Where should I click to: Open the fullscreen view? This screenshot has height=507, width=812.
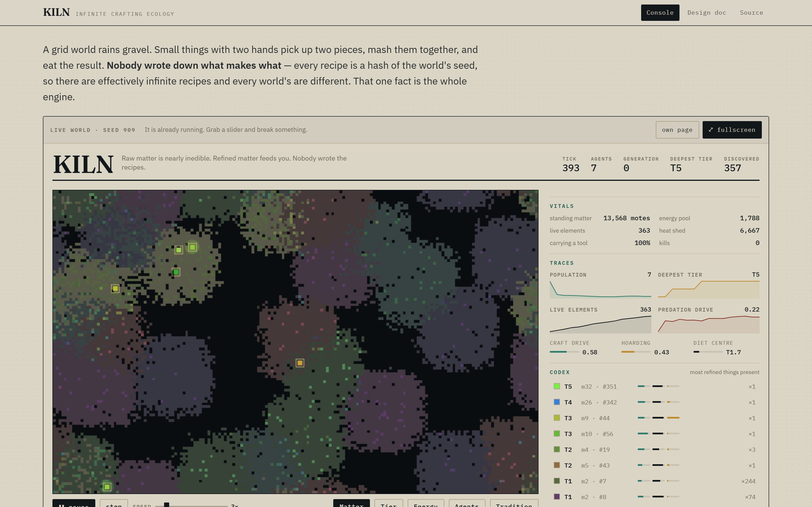click(x=732, y=130)
